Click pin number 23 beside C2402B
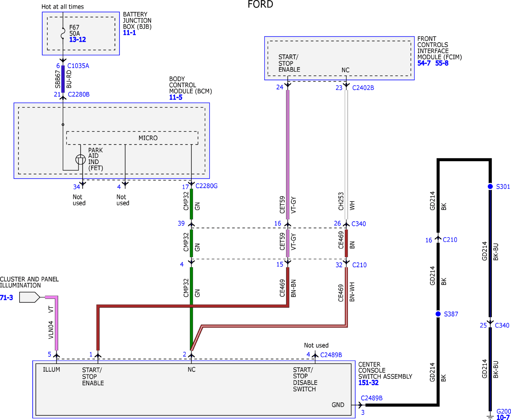Screen dimensions: 511x420 pos(339,88)
